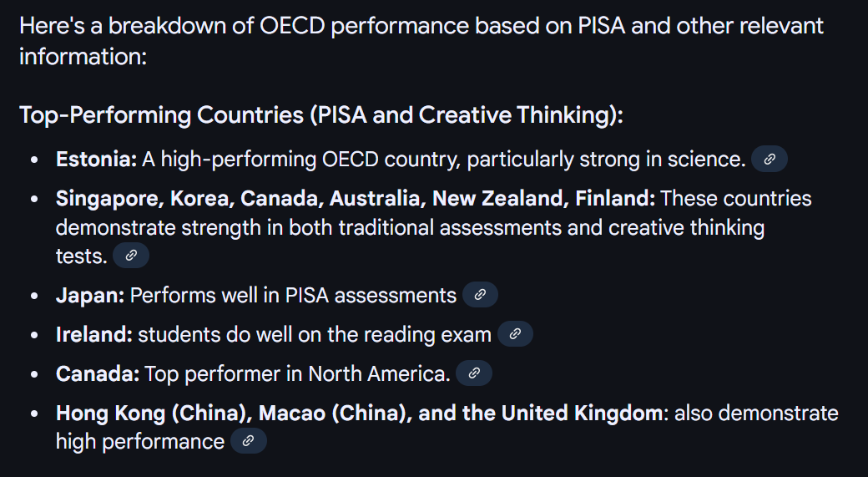868x477 pixels.
Task: Select the bold 'Estonia:' label
Action: point(96,160)
